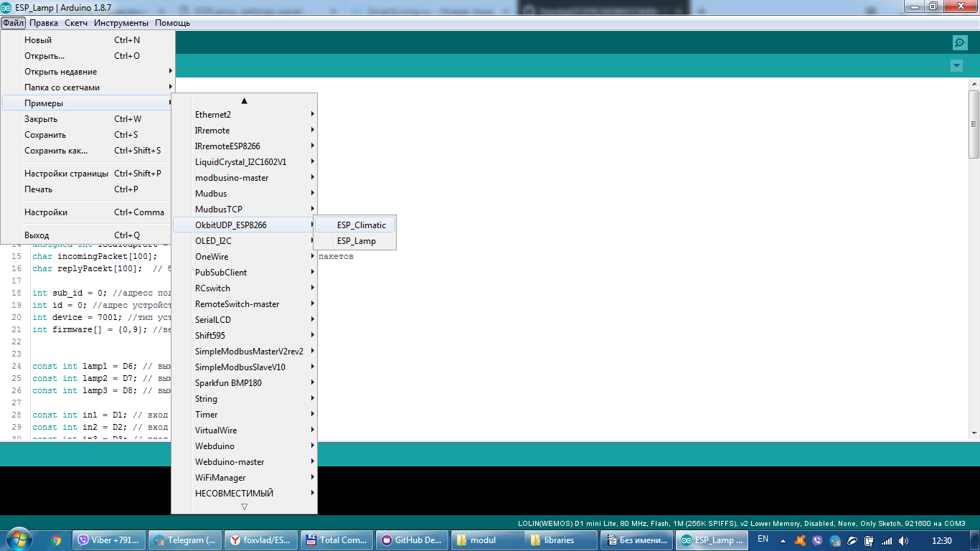Open the foxvlad Yandex browser taskbar window

262,540
